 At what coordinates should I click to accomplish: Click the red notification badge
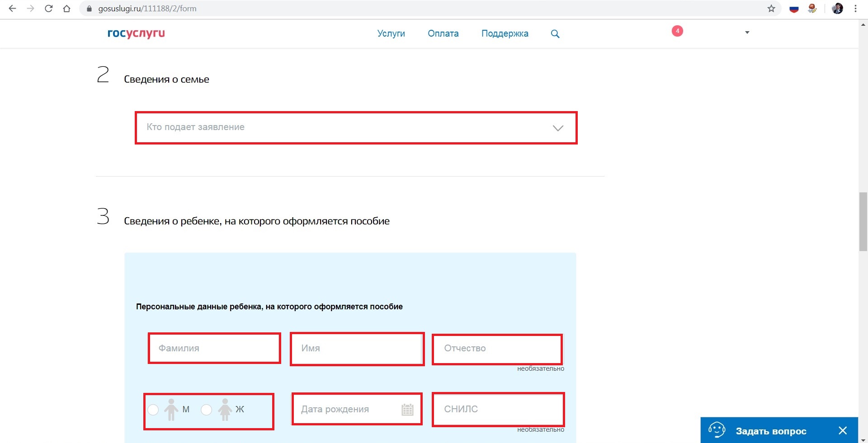tap(677, 31)
